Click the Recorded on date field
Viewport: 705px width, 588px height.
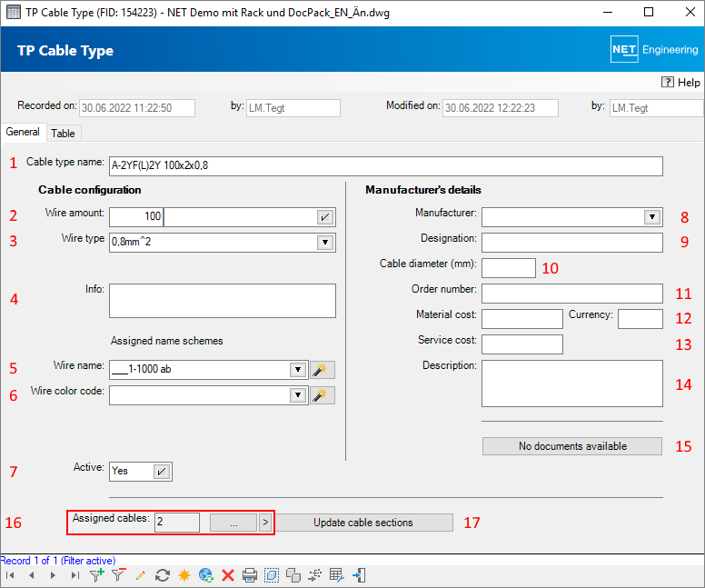pos(137,108)
